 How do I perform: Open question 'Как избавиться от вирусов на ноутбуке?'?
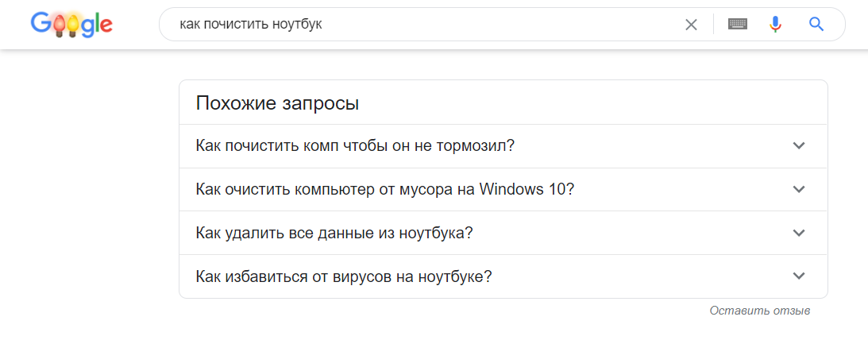point(344,276)
